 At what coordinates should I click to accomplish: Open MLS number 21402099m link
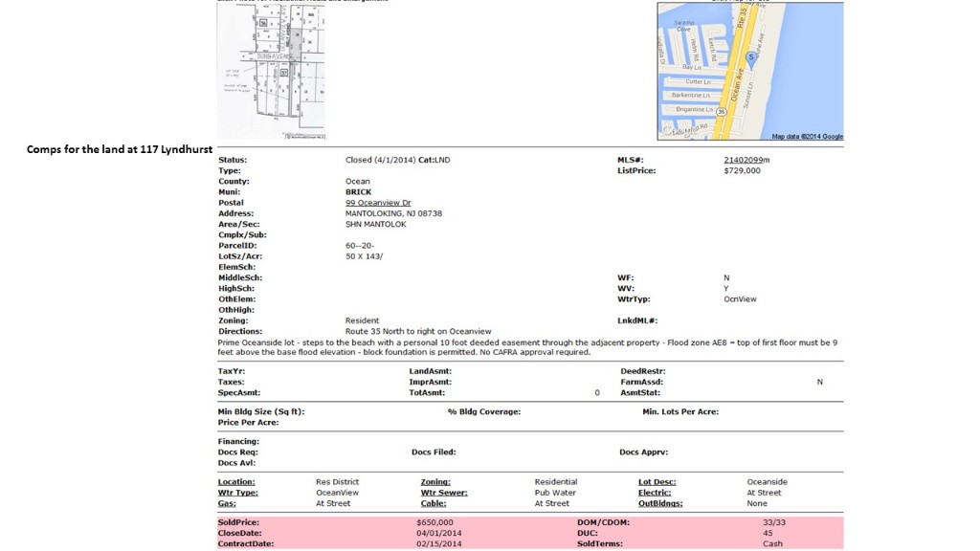pos(746,160)
